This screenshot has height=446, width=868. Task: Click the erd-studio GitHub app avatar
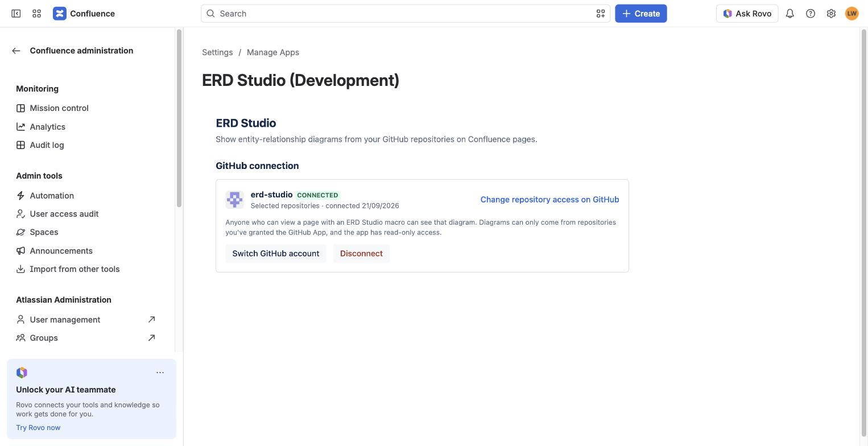coord(234,200)
